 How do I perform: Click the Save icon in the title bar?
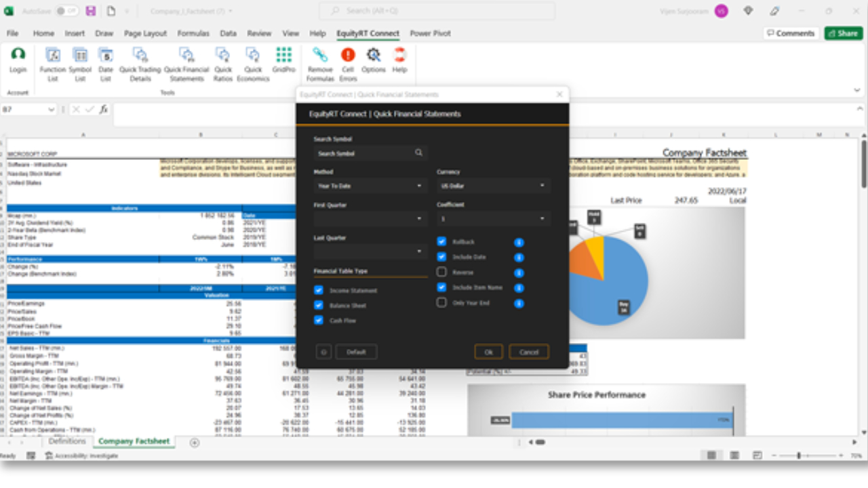tap(91, 12)
